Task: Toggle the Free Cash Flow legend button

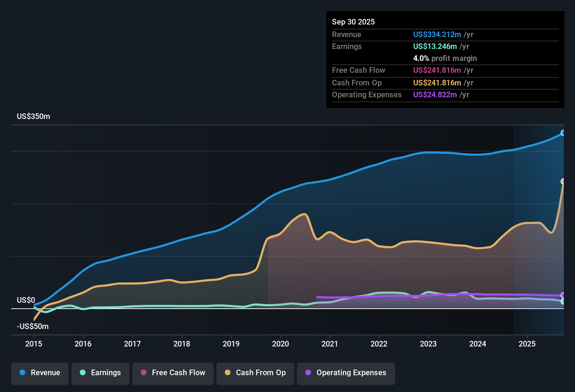Action: pyautogui.click(x=173, y=373)
